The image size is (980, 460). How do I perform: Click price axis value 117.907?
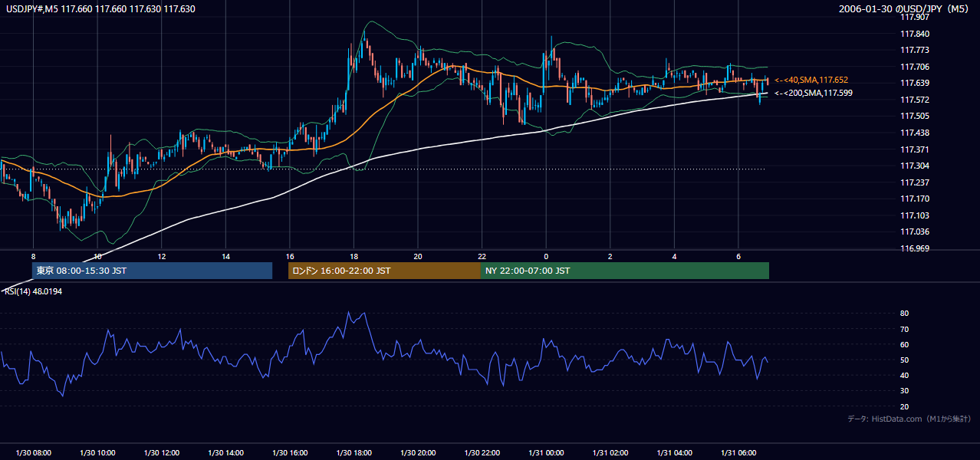(914, 17)
